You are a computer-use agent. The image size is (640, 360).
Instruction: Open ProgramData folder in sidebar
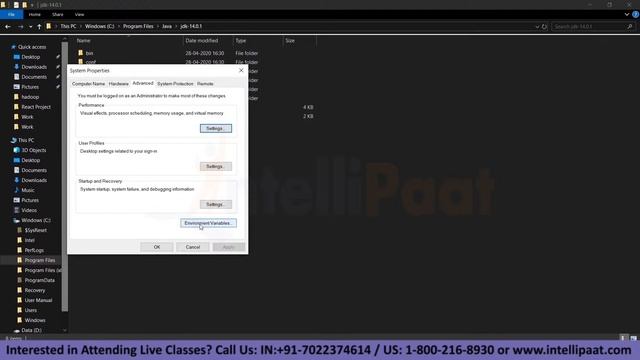tap(40, 280)
